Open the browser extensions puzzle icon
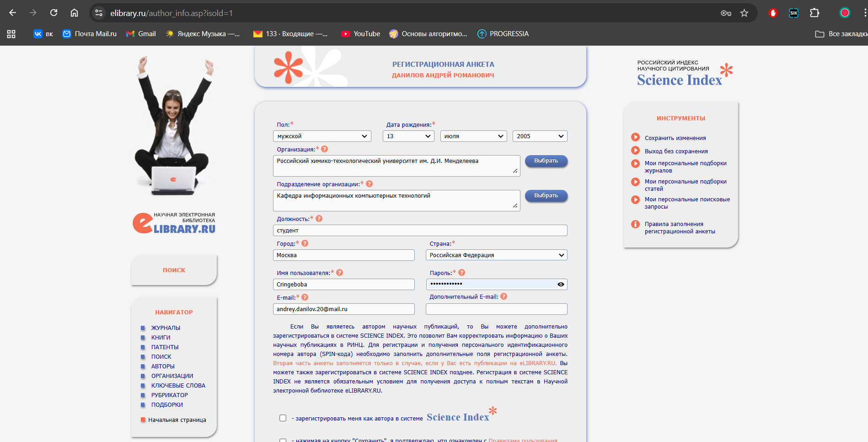 coord(814,13)
